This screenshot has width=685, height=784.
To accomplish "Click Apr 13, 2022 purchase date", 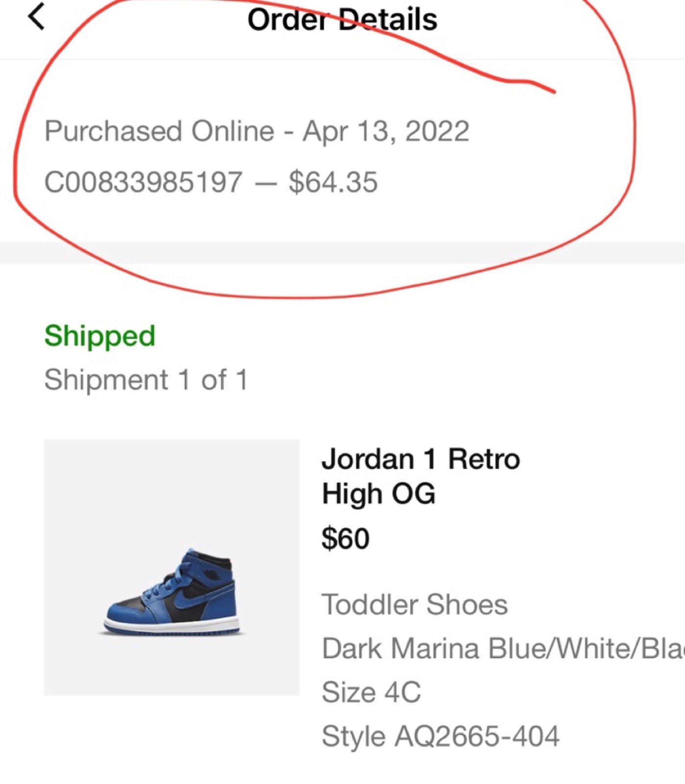I will pos(386,131).
